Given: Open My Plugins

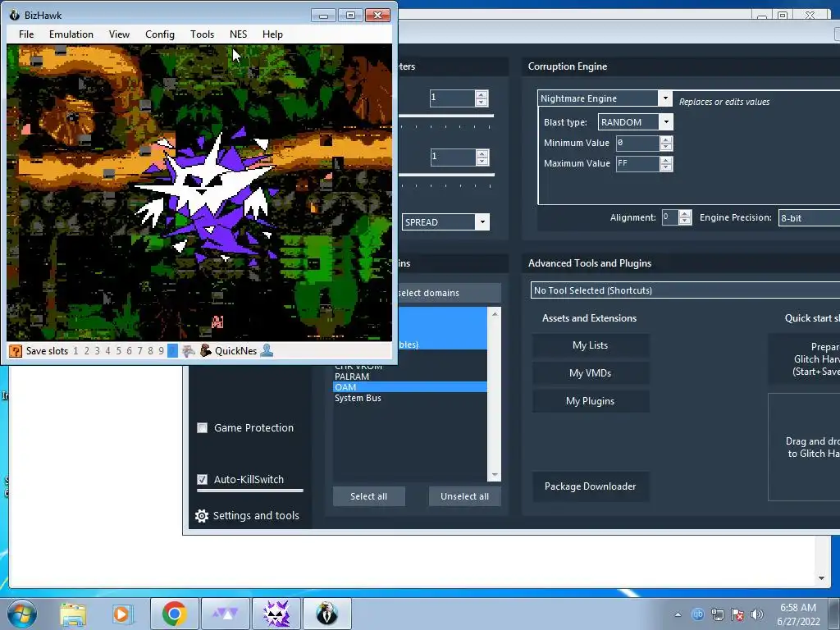Looking at the screenshot, I should click(x=591, y=401).
